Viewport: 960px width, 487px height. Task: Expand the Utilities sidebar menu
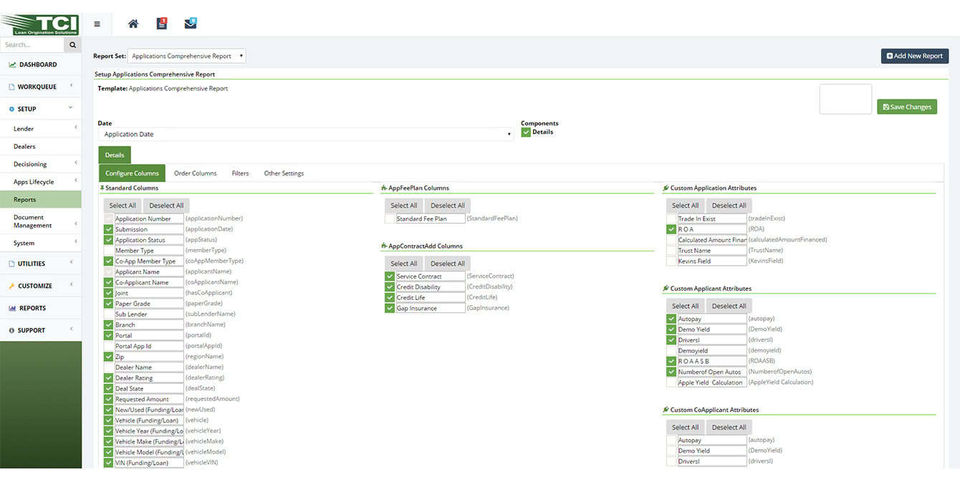pyautogui.click(x=71, y=263)
